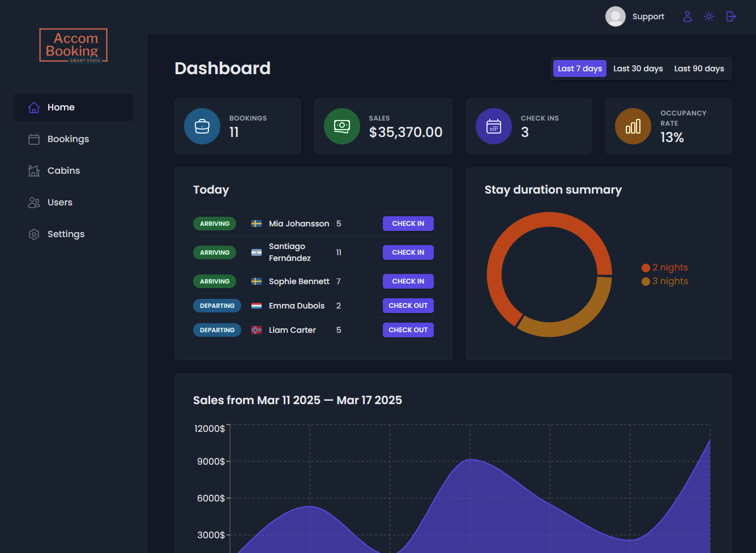
Task: Select the Last 7 days filter
Action: (x=580, y=68)
